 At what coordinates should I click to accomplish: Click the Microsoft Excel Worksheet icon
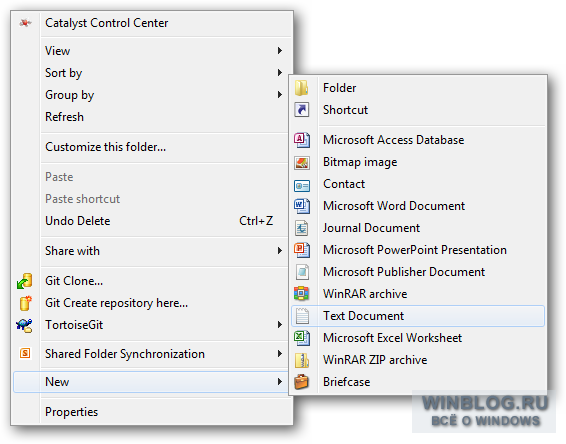click(302, 338)
